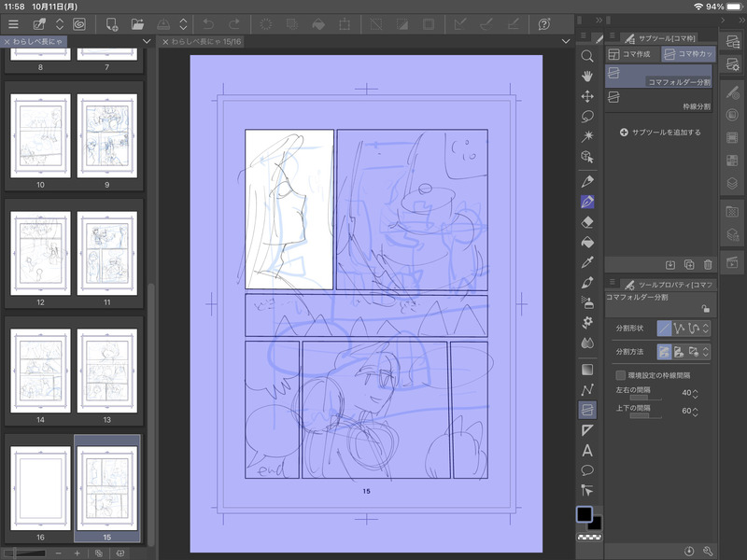Open page 16 thumbnail
Screen dimensions: 747x560
tap(40, 488)
